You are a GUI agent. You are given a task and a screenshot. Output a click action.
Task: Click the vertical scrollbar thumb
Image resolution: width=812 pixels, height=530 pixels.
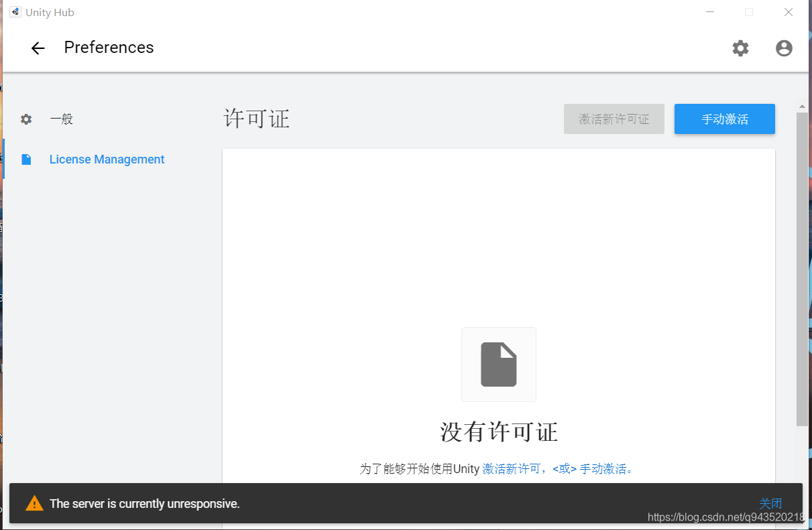(x=802, y=268)
